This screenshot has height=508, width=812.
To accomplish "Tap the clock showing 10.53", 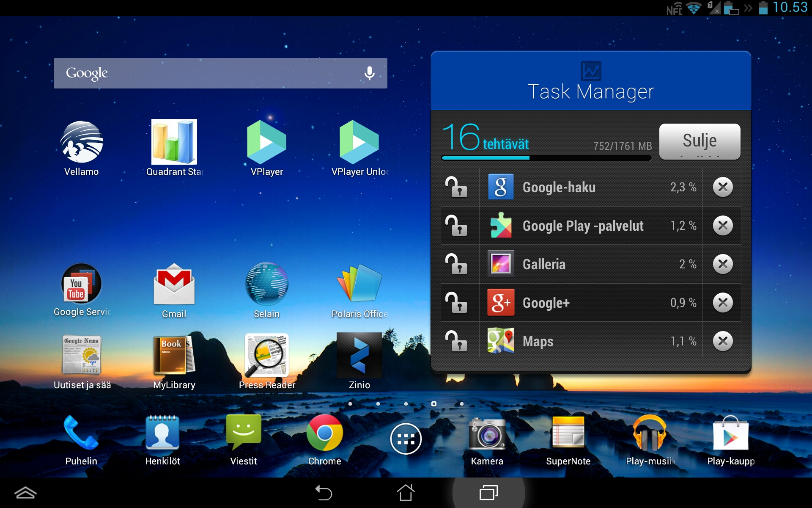I will coord(790,8).
